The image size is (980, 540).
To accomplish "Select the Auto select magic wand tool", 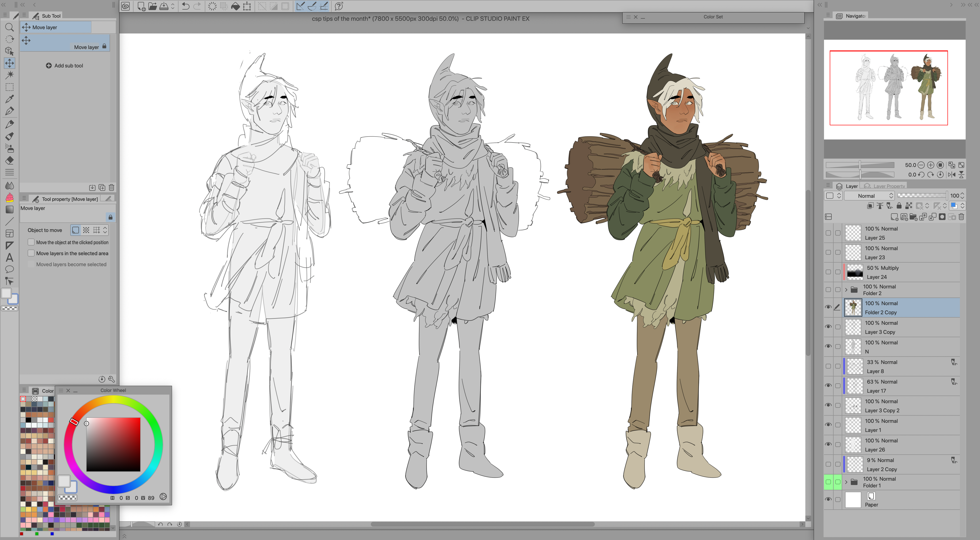I will [10, 75].
